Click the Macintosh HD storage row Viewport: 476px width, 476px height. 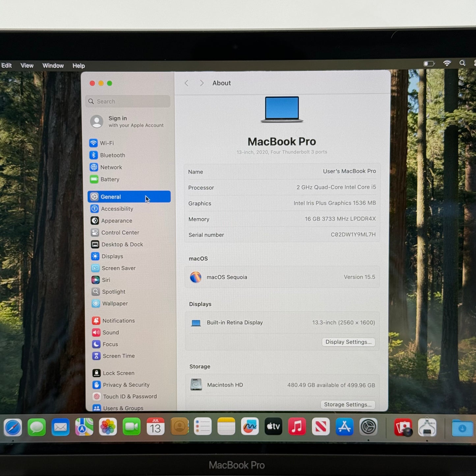[x=282, y=385]
